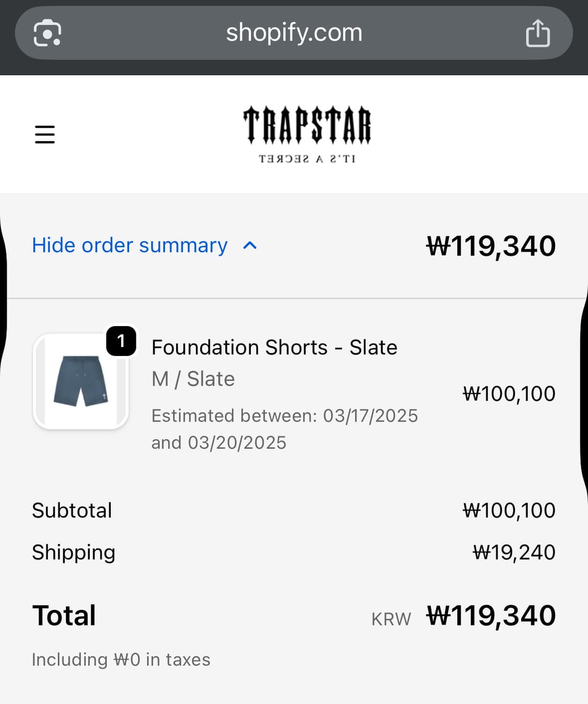Tap the camera search icon in address bar

click(x=47, y=33)
